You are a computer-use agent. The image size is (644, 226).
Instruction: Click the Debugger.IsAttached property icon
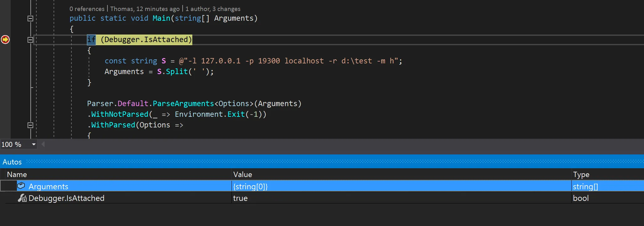[x=22, y=198]
